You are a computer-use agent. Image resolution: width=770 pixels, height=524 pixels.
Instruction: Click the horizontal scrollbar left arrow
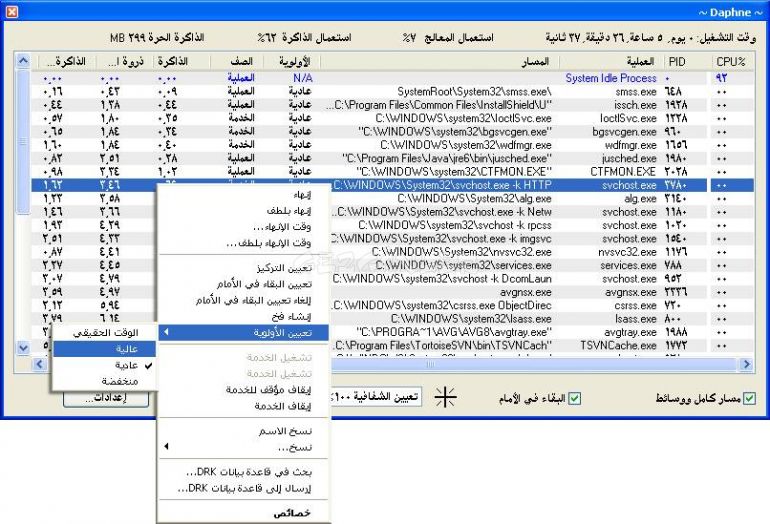pos(40,364)
